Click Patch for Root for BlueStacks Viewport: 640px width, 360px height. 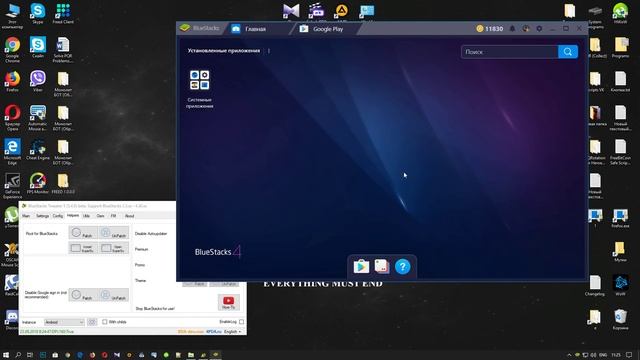pyautogui.click(x=83, y=233)
